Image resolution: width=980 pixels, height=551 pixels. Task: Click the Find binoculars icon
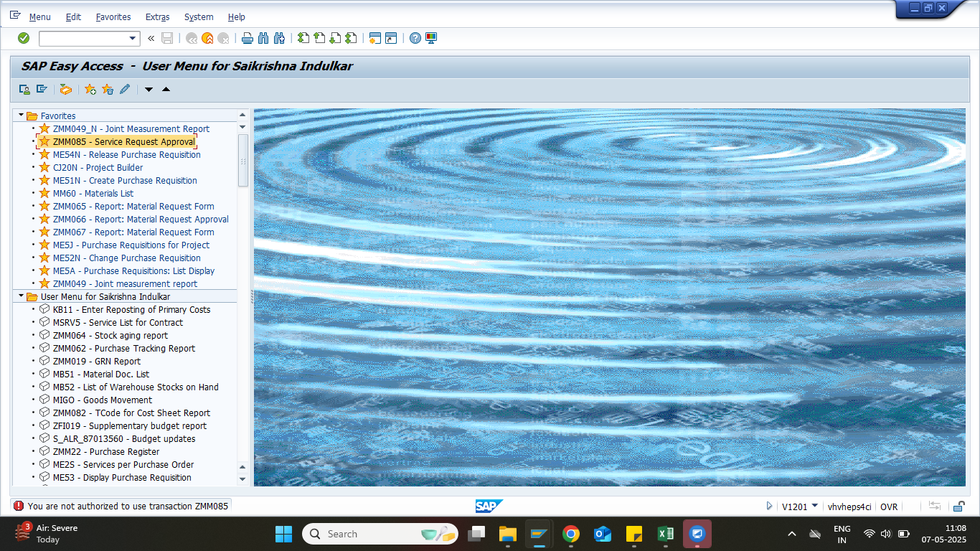click(x=263, y=38)
